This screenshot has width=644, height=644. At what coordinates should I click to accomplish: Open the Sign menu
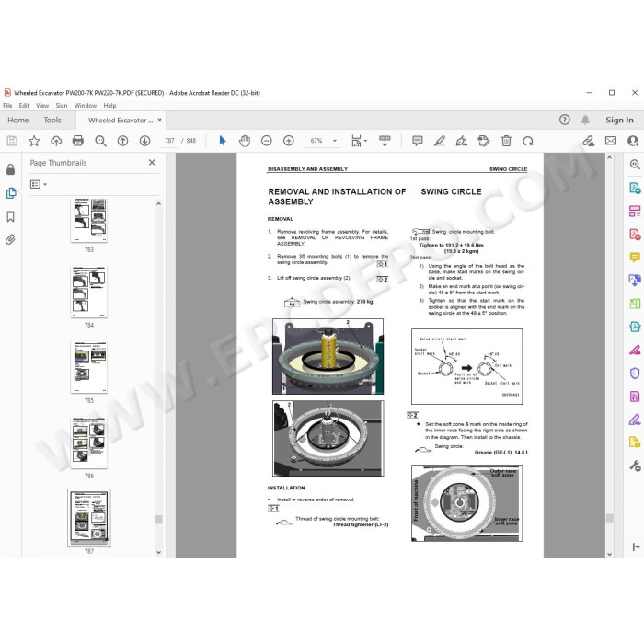62,106
